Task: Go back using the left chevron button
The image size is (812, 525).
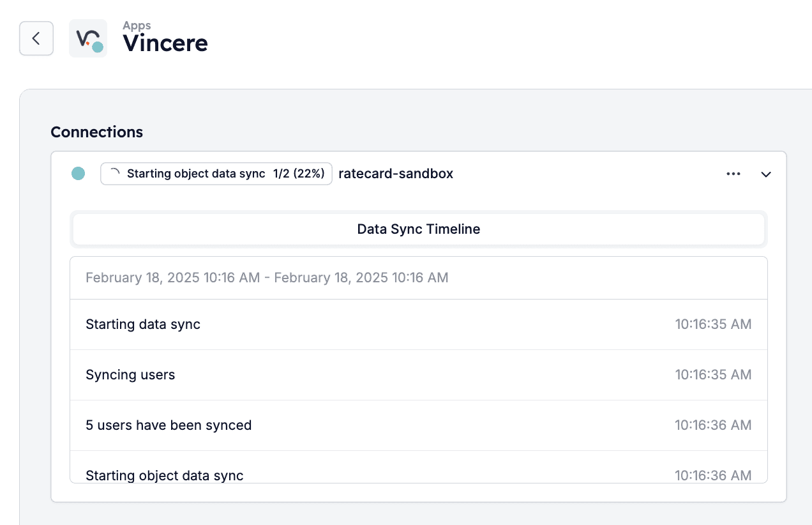Action: [36, 38]
